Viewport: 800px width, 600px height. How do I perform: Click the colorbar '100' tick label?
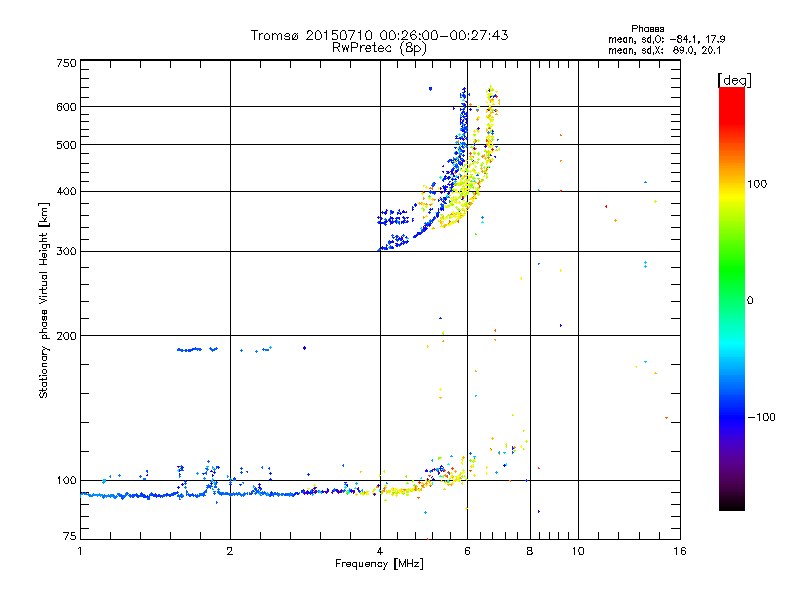(x=757, y=184)
